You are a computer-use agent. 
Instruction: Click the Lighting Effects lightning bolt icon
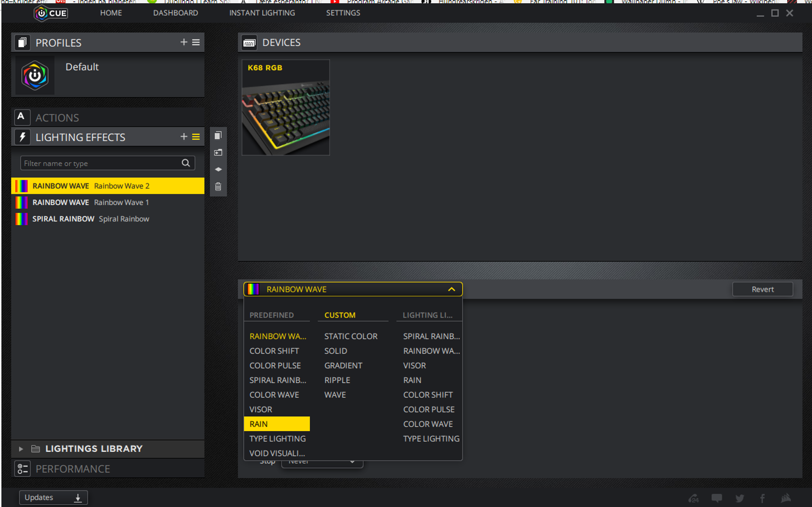click(x=22, y=137)
